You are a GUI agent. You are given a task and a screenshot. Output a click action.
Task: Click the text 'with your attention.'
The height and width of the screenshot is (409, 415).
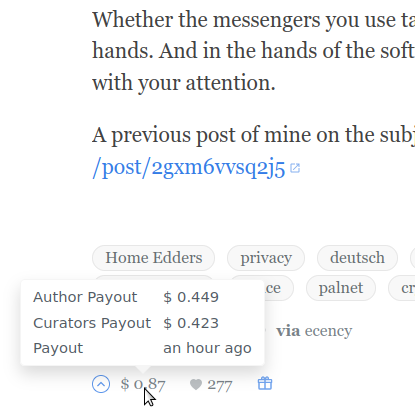184,83
